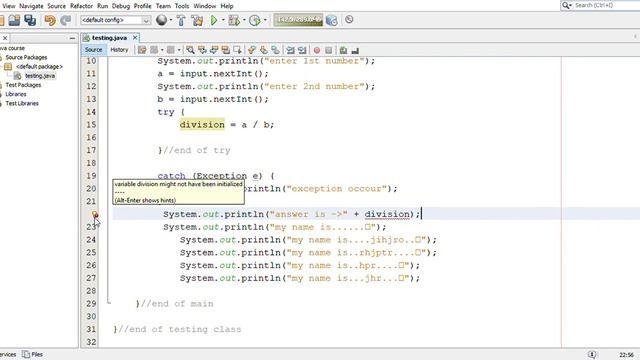Screen dimensions: 640x360
Task: Click the error hint glyph beside line 22
Action: [x=95, y=214]
